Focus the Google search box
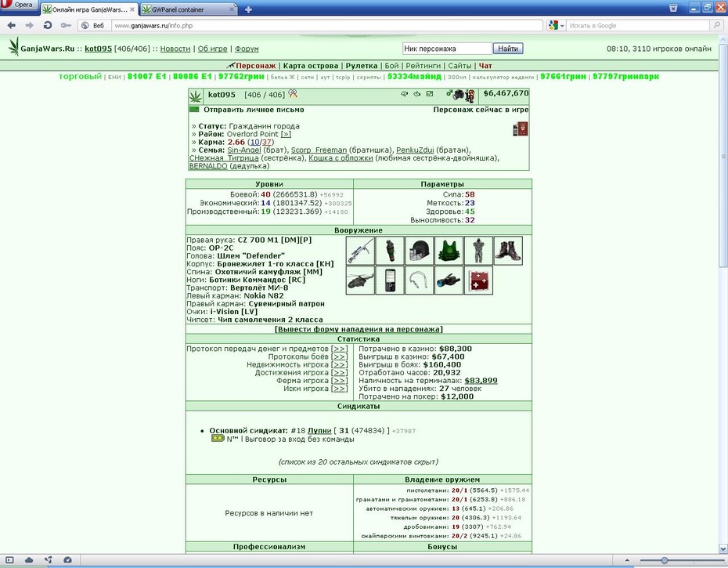Screen dimensions: 728x568 639,26
